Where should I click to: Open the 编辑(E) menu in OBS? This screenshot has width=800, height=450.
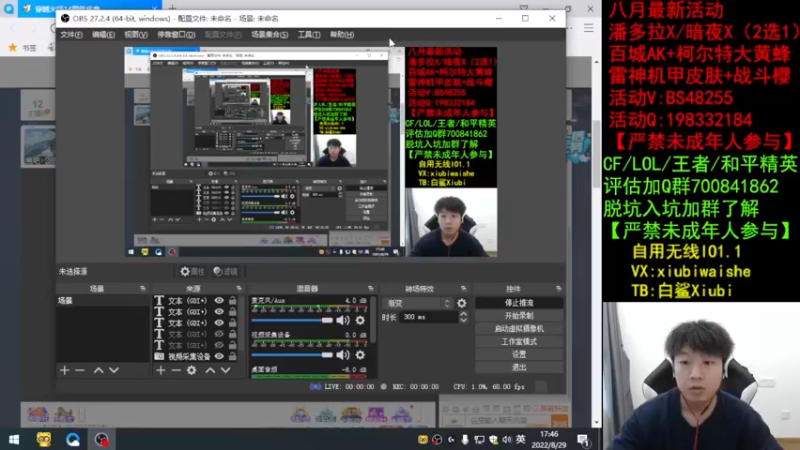point(103,35)
